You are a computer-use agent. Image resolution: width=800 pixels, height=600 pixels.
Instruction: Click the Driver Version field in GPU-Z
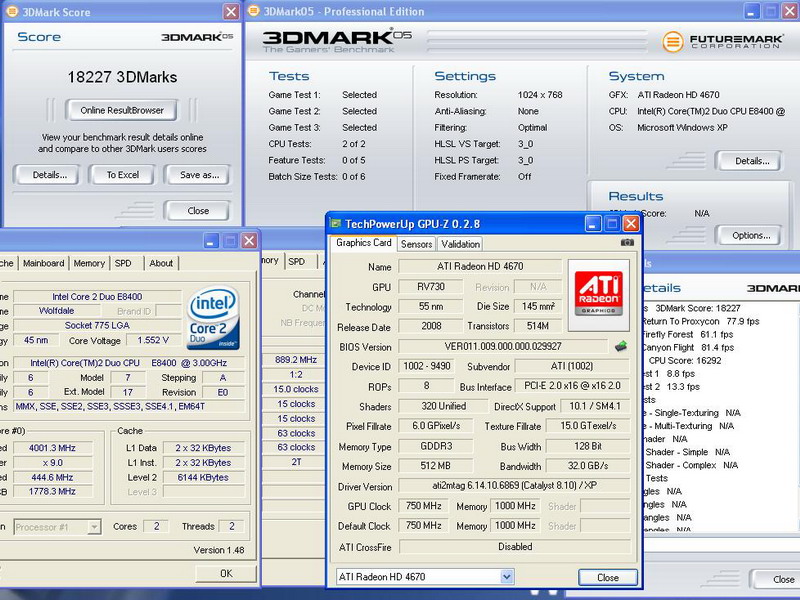point(514,486)
